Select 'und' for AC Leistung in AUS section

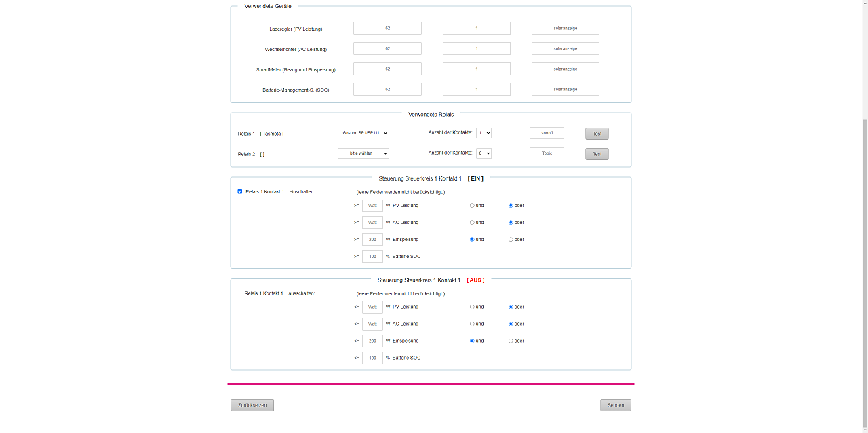tap(472, 324)
